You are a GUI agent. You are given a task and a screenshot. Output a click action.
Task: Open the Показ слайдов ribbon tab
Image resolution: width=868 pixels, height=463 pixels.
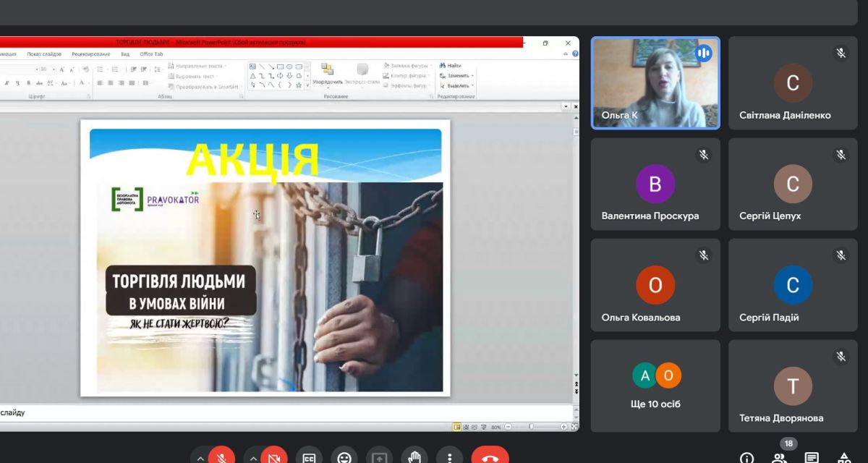click(44, 54)
